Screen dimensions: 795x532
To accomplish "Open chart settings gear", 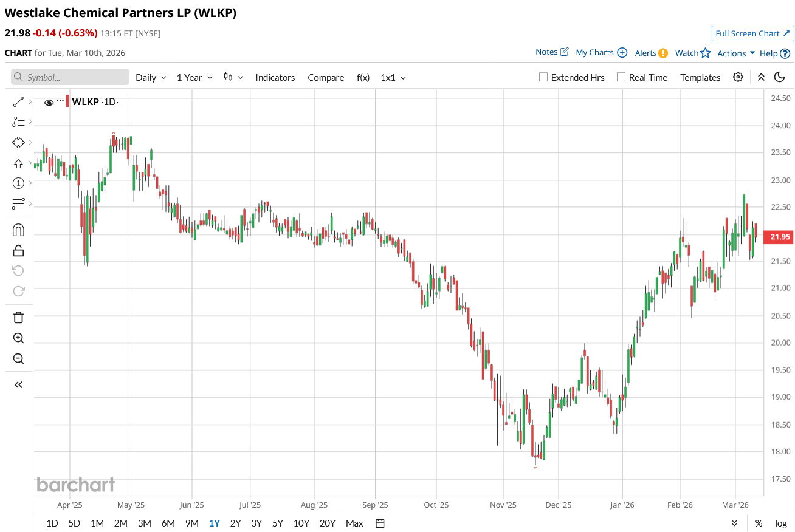I will tap(738, 77).
